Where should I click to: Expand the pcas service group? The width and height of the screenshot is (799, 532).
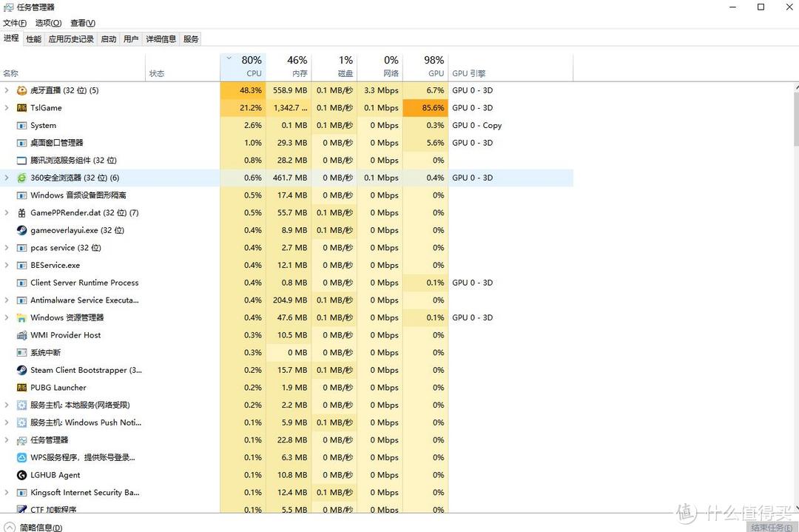7,248
